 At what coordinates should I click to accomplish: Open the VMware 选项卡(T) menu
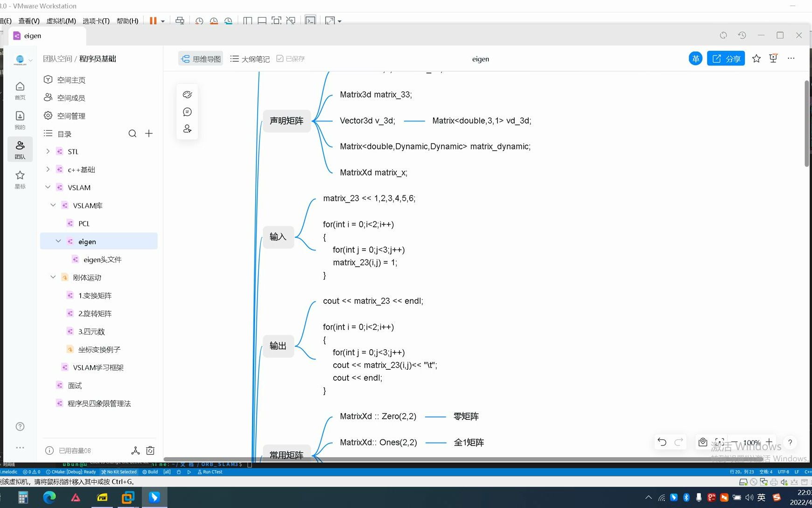[x=96, y=21]
